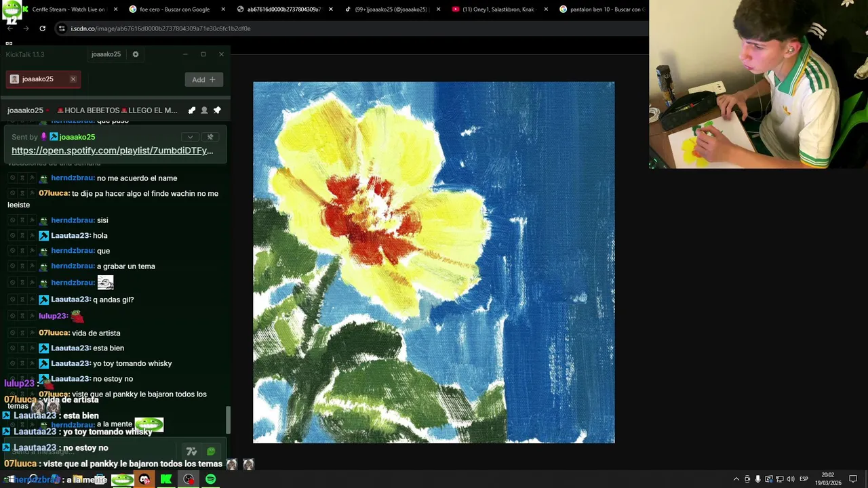Reload the page in browser
Viewport: 868px width, 488px height.
[42, 28]
